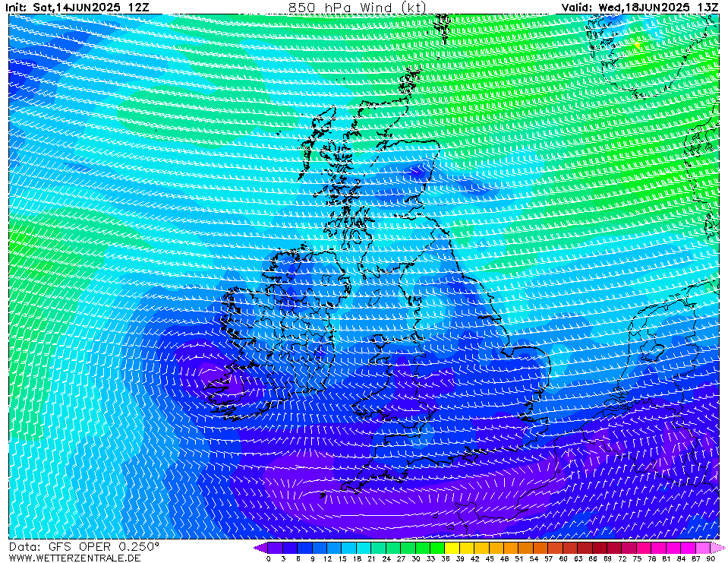Screen dimensions: 728x563
Task: Click the legend value label '54'
Action: [x=534, y=558]
